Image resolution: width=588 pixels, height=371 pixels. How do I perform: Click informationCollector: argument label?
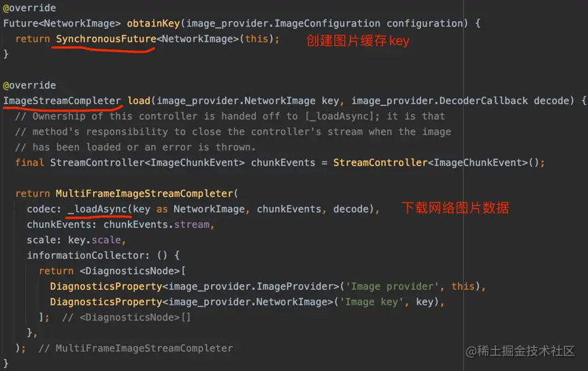88,255
